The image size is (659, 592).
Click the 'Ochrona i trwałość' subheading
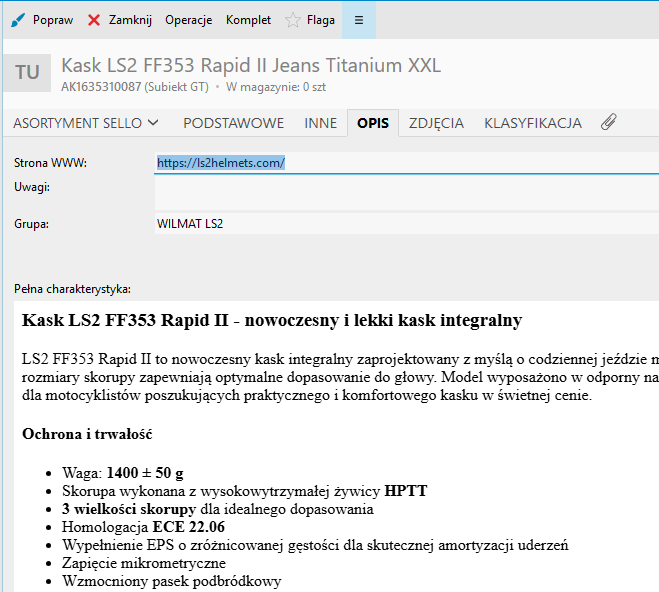87,434
